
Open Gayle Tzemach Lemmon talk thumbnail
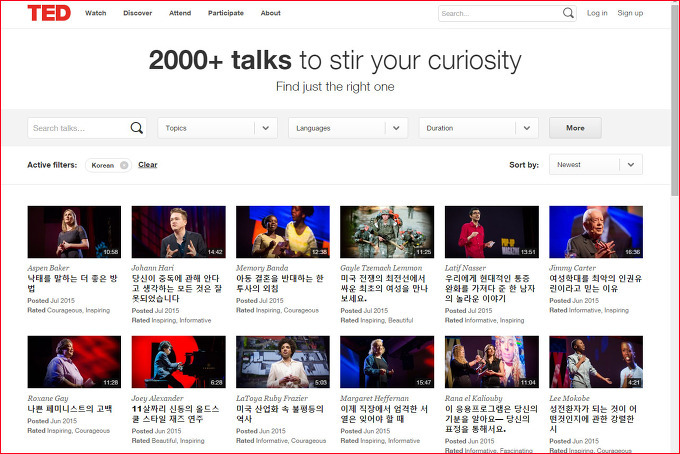387,232
